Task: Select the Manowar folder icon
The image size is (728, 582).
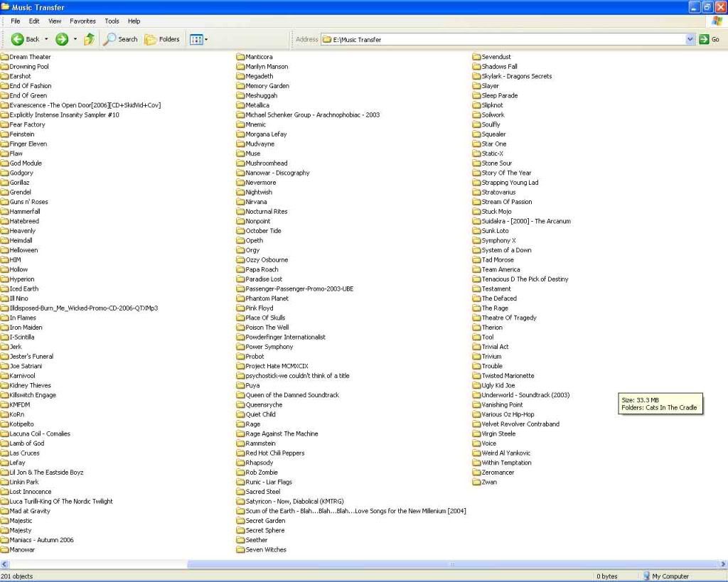Action: [5, 549]
